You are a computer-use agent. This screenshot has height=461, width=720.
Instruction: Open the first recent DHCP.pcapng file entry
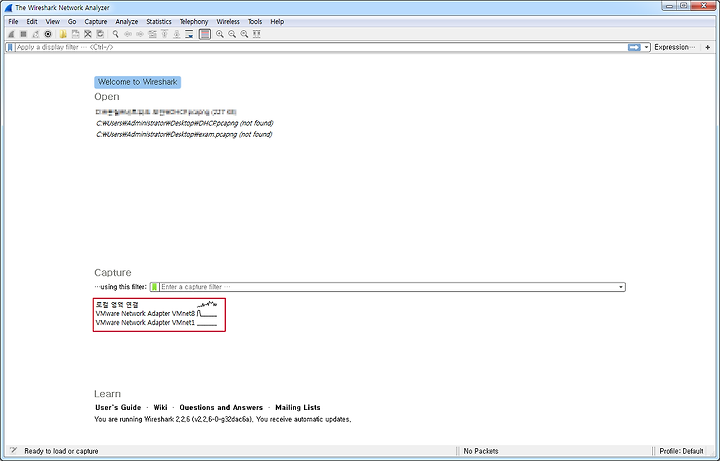click(166, 112)
